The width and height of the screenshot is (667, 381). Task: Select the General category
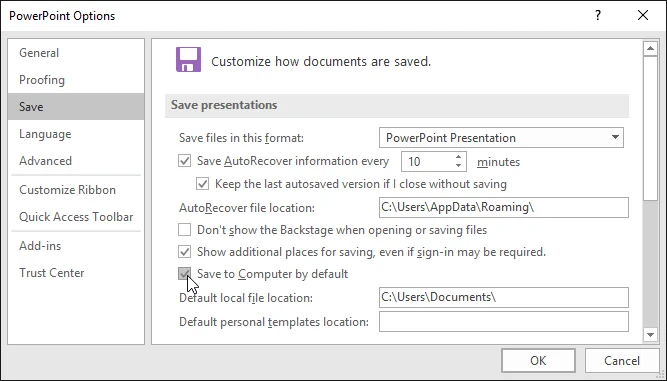[76, 53]
